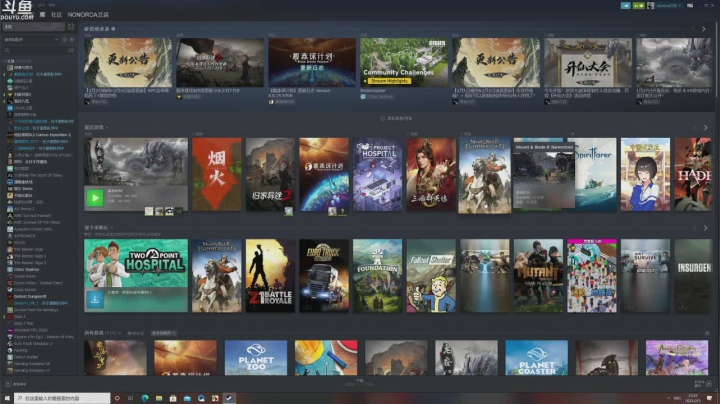Open Microsoft Store from taskbar
Image resolution: width=720 pixels, height=404 pixels.
173,398
